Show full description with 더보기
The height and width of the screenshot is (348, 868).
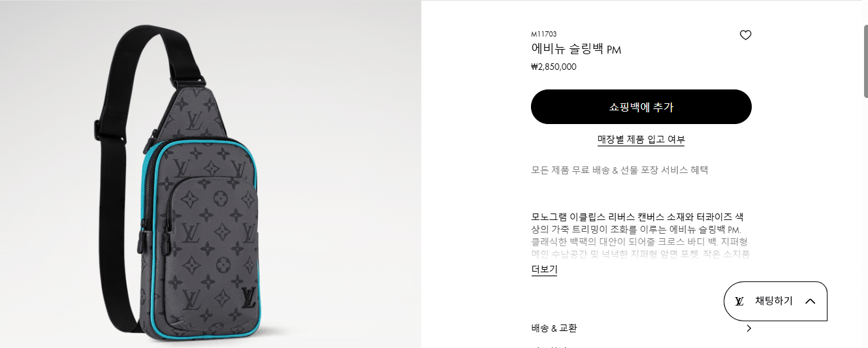point(544,270)
